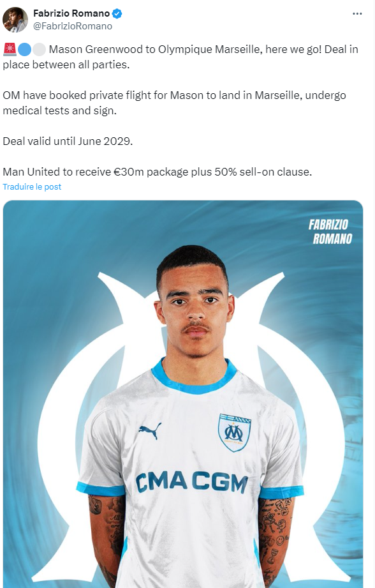Click the tweet text about medical tests
The width and height of the screenshot is (375, 588).
tap(174, 103)
